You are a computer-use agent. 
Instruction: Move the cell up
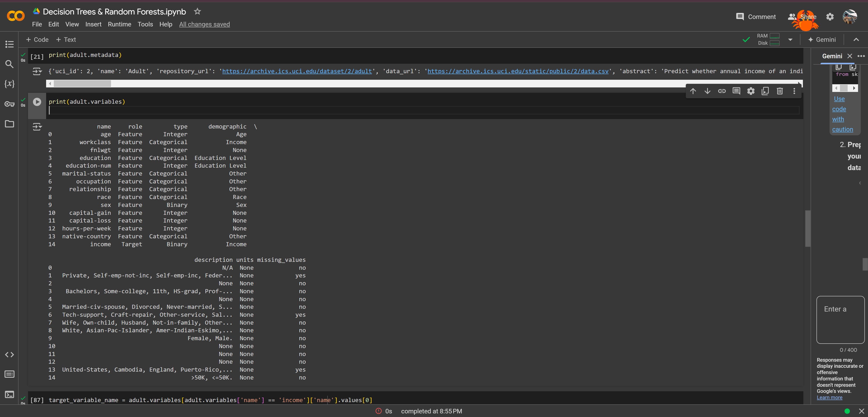click(x=693, y=91)
